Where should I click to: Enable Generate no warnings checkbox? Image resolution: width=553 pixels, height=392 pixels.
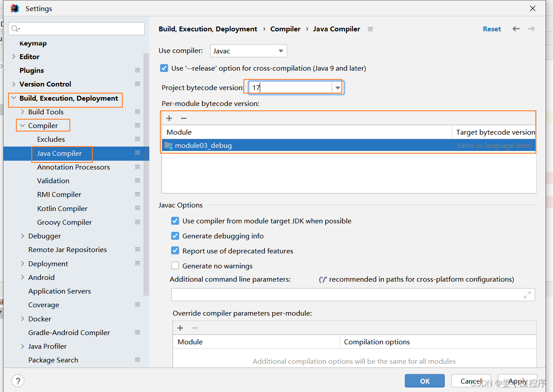[175, 266]
